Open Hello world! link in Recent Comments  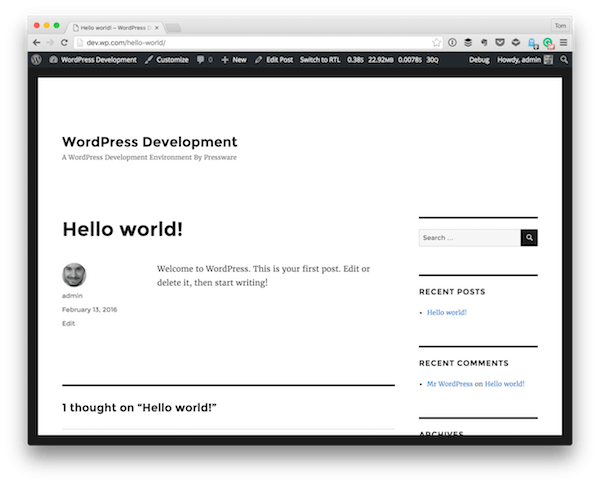click(x=504, y=384)
